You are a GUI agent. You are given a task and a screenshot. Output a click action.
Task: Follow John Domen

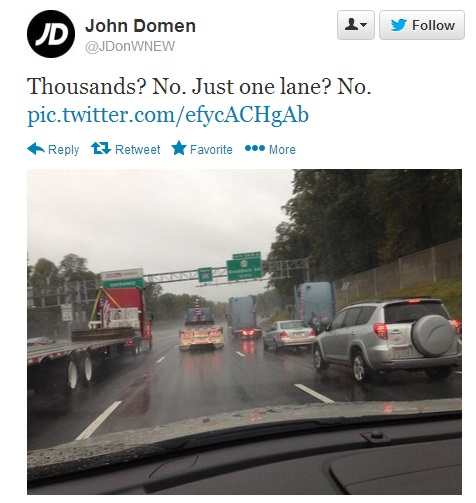[x=422, y=25]
